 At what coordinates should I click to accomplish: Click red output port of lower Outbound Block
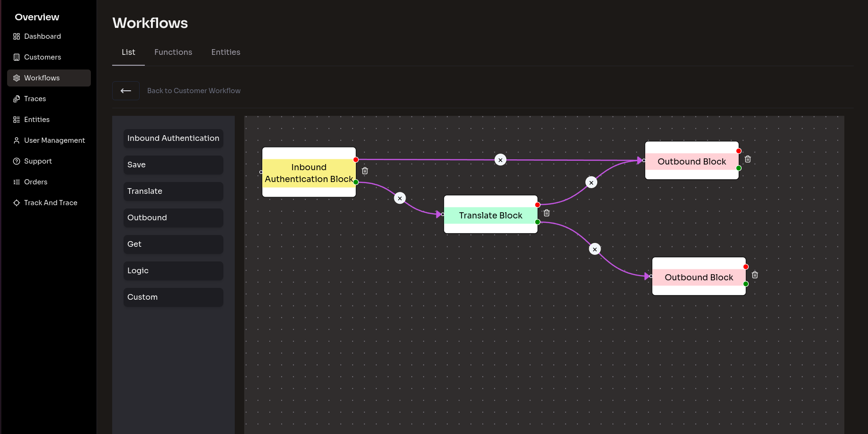746,267
